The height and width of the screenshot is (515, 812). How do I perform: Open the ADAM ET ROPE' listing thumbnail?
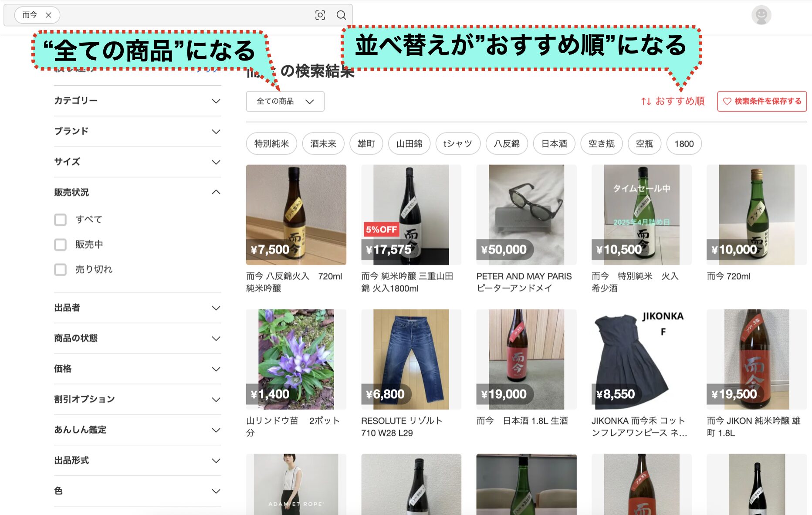click(x=296, y=485)
